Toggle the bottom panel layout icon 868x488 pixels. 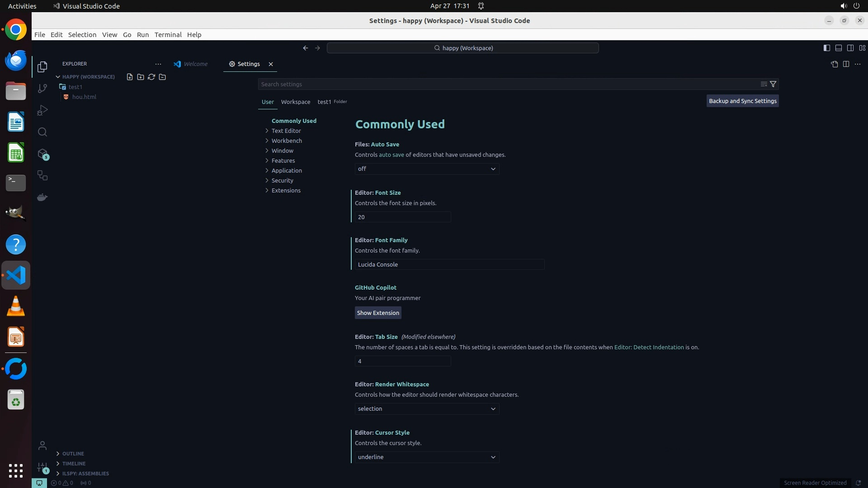click(x=838, y=48)
